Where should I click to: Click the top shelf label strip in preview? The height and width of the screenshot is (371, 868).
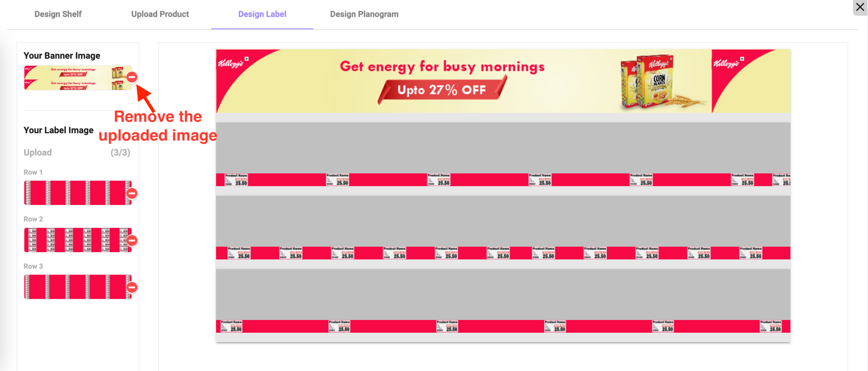[503, 180]
